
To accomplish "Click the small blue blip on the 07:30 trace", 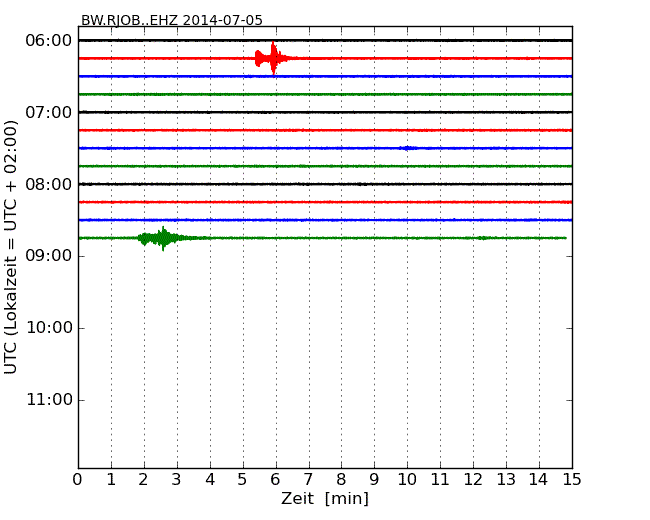I will pos(408,148).
